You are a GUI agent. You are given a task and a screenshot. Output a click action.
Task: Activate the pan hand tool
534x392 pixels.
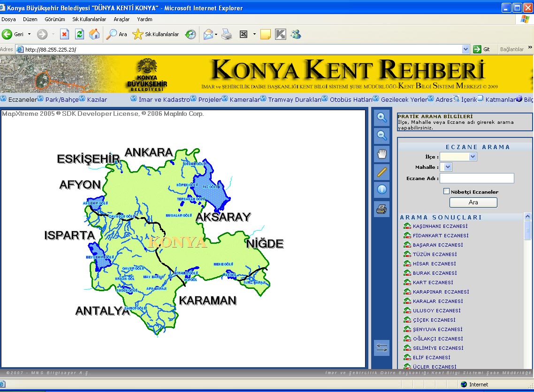[x=382, y=154]
